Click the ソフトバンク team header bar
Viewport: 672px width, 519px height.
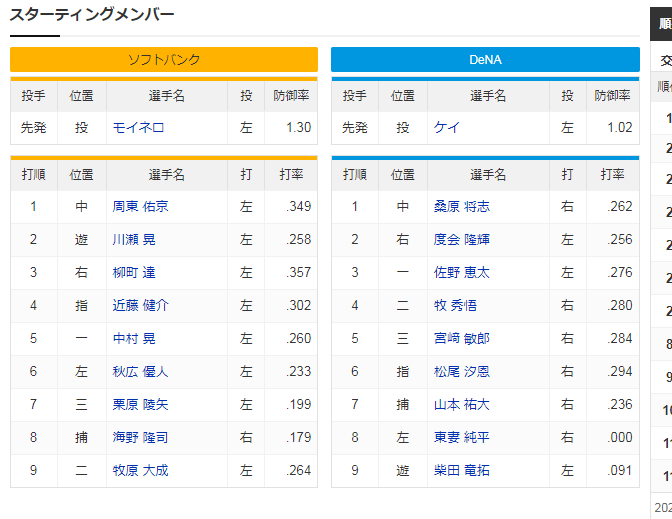point(164,60)
